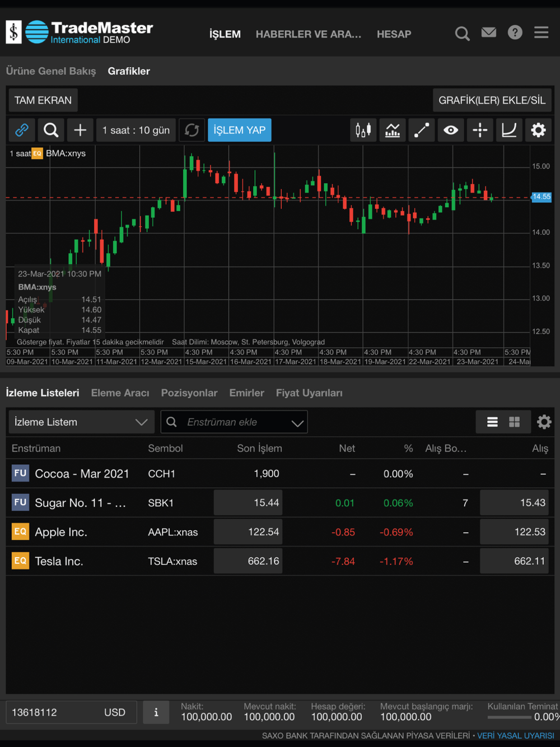Click the Enstrüman ekle search field
Screen dimensions: 560x747
[x=234, y=422]
